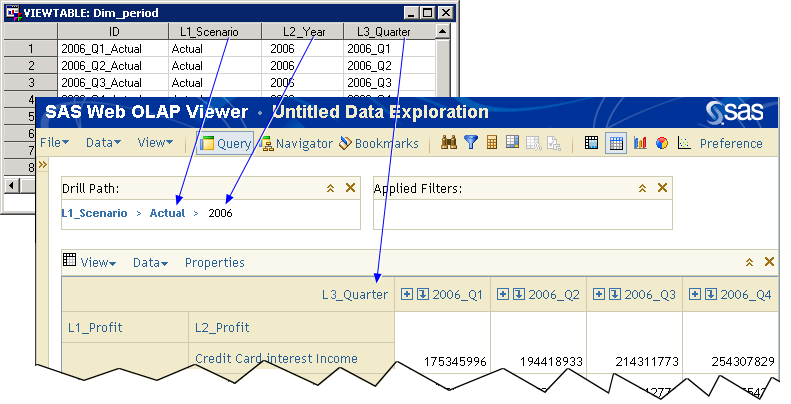Collapse the Drill Path panel
Screen dimensions: 791x404
[x=330, y=187]
